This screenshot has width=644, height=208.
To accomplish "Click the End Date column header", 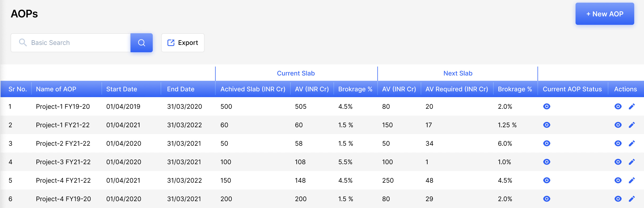I will 180,89.
